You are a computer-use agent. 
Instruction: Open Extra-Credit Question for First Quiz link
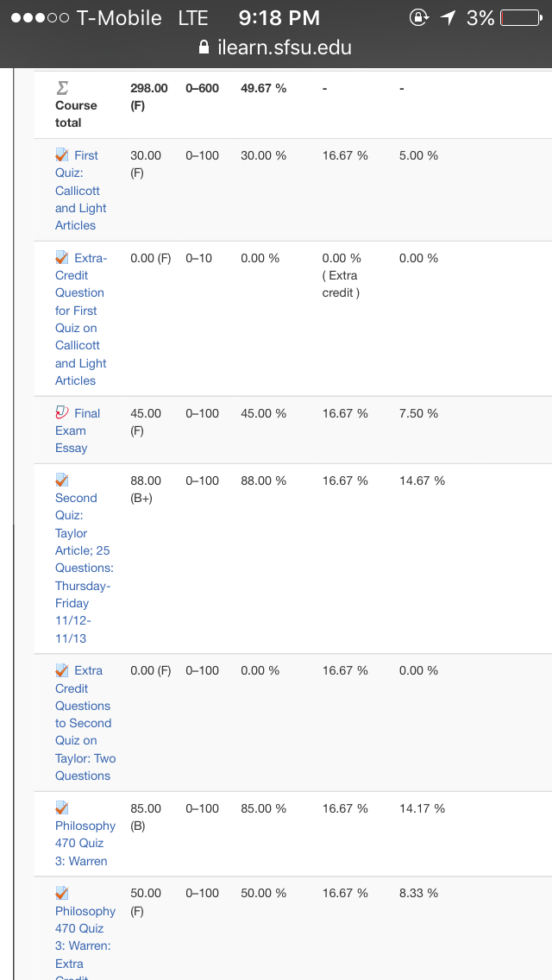(80, 318)
